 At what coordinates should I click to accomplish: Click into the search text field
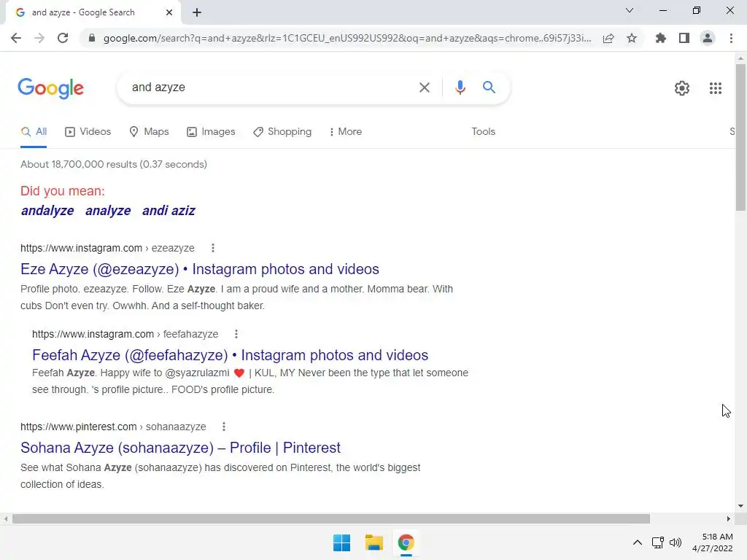point(269,87)
